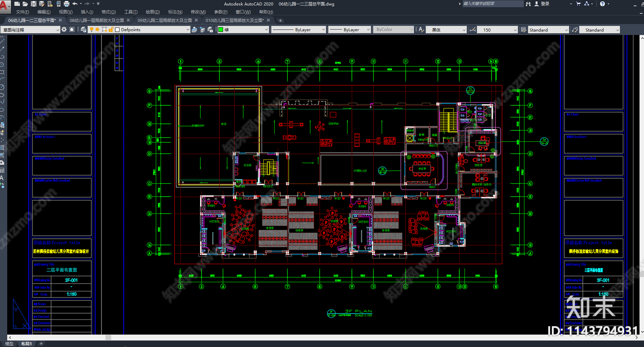Select the Table tool in the left toolbar
The image size is (644, 347).
pos(2,170)
